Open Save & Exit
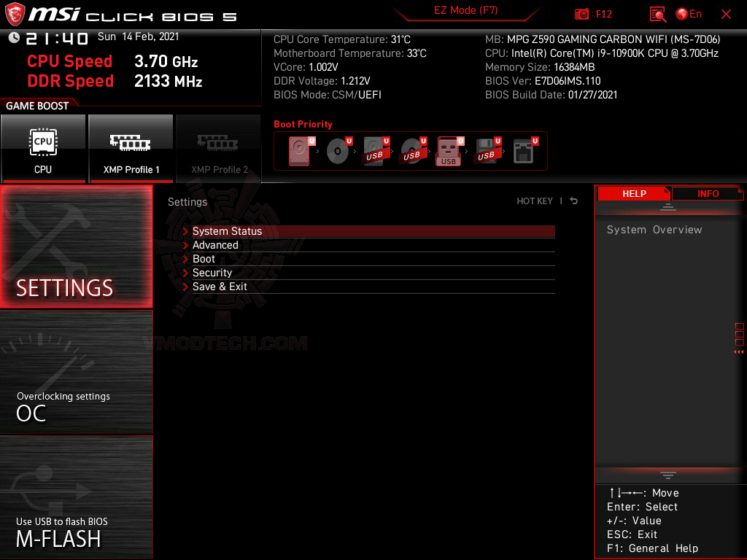This screenshot has width=747, height=560. click(220, 286)
